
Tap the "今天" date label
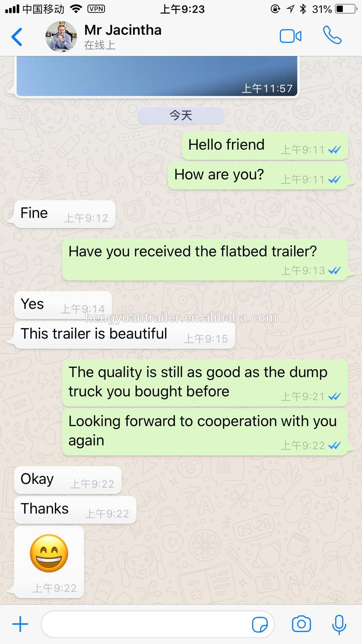(x=181, y=115)
